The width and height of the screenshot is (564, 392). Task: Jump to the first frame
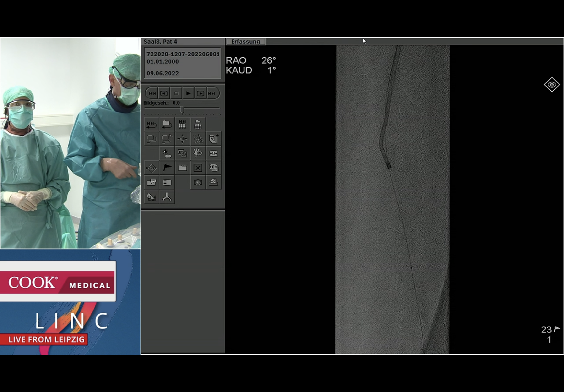coord(152,93)
